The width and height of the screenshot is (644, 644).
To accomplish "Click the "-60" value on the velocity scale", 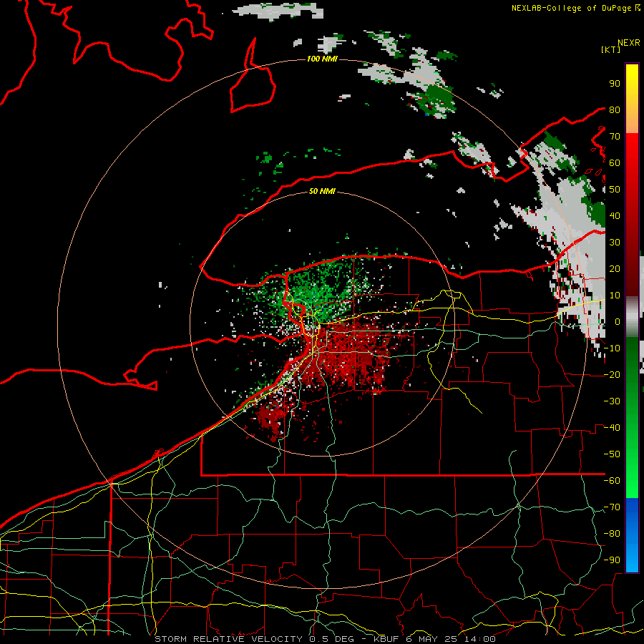I will tap(612, 481).
